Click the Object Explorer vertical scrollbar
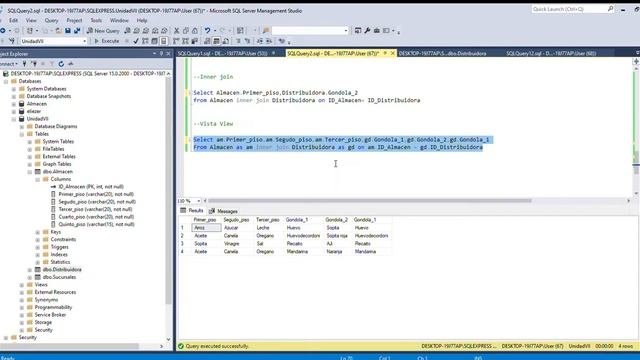The image size is (640, 360). pos(168,191)
